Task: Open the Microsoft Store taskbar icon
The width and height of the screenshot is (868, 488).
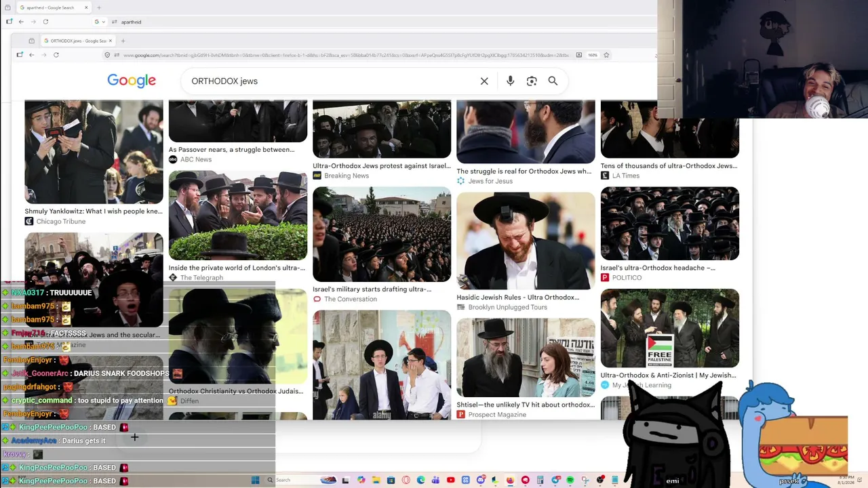Action: coord(391,481)
